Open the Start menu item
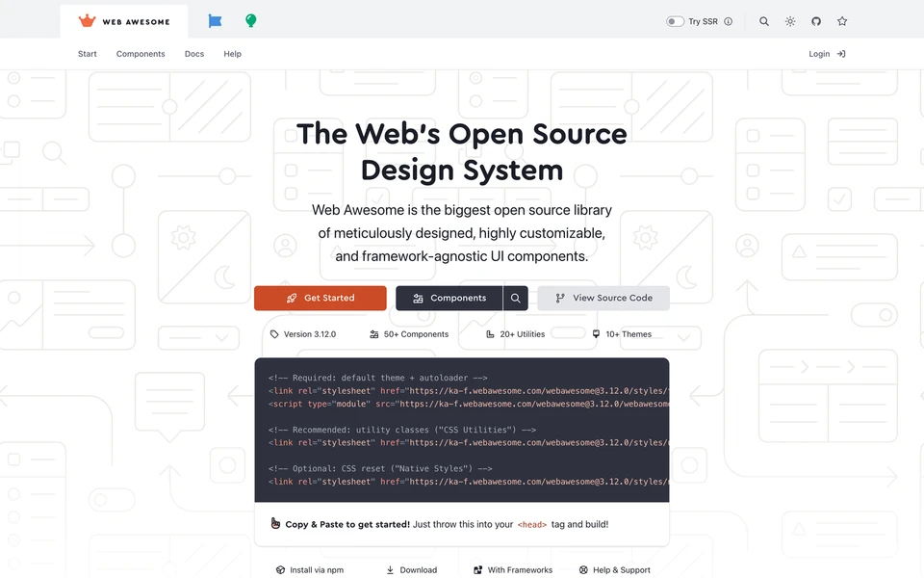The height and width of the screenshot is (578, 924). 88,54
